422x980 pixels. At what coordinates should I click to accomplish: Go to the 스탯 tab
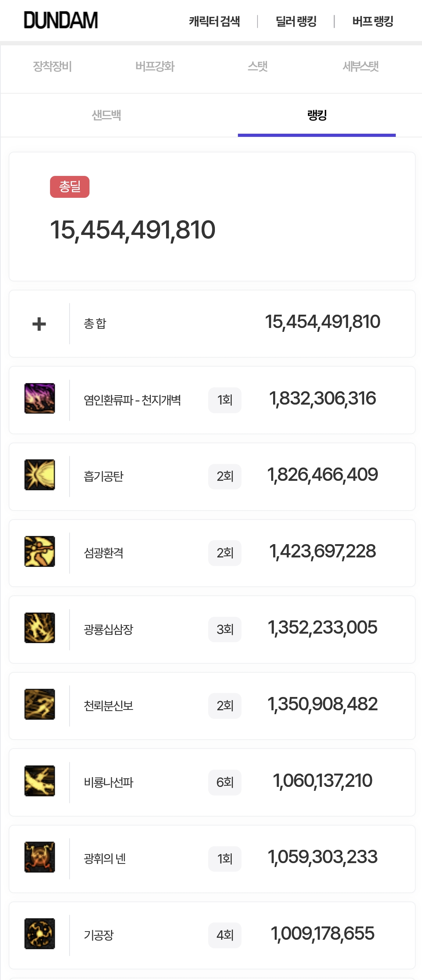coord(258,66)
